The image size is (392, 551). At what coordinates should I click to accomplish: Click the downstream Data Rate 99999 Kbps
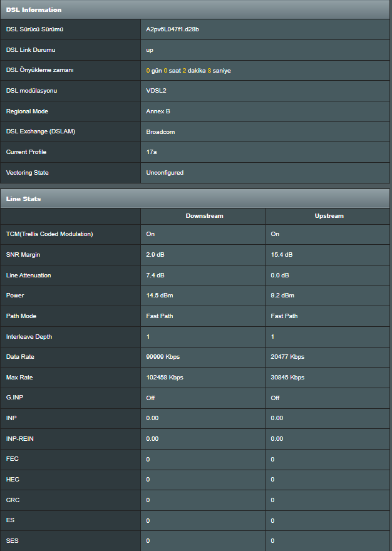(x=163, y=357)
